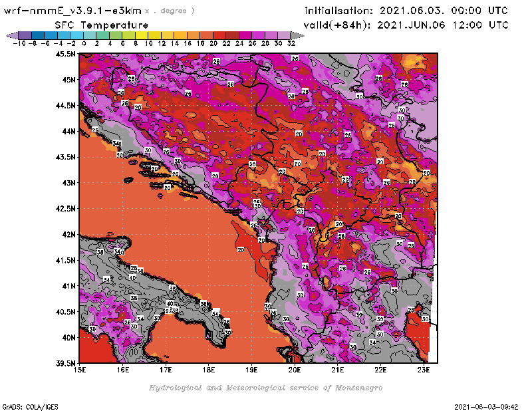The height and width of the screenshot is (411, 532).
Task: Click the 42.5N latitude axis label
Action: pos(65,209)
